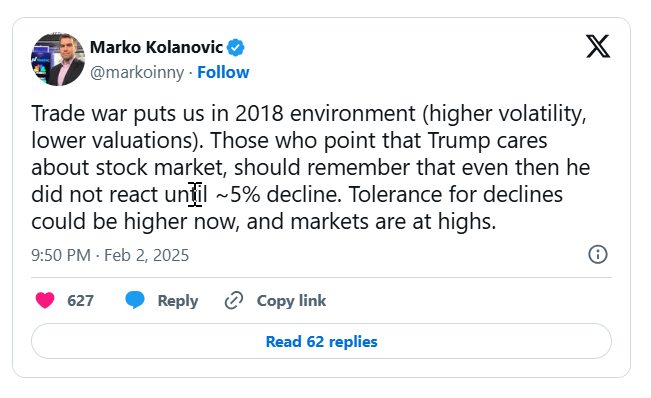The height and width of the screenshot is (398, 651).
Task: Select the Copy link text
Action: (291, 301)
